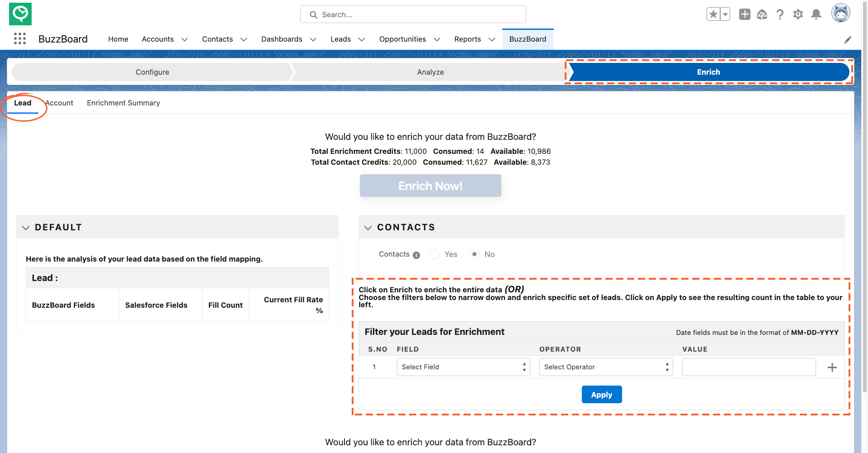Go to the Configure step

(152, 72)
